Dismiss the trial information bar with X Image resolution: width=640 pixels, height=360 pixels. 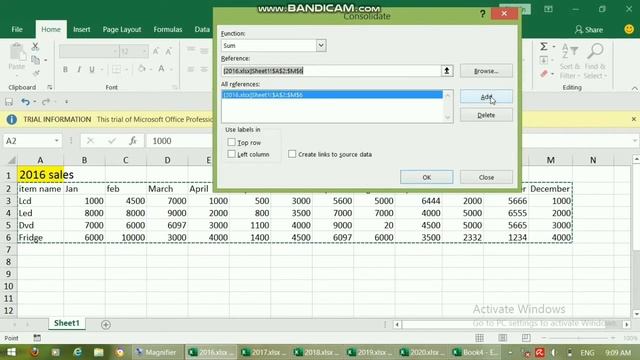[633, 119]
